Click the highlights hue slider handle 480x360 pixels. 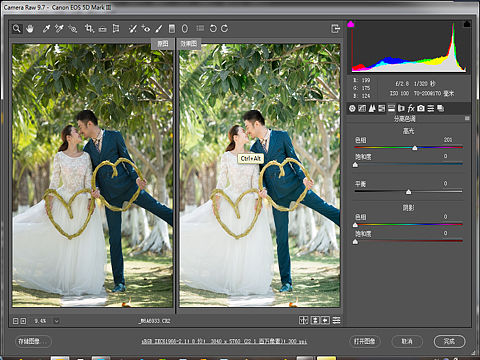[415, 148]
